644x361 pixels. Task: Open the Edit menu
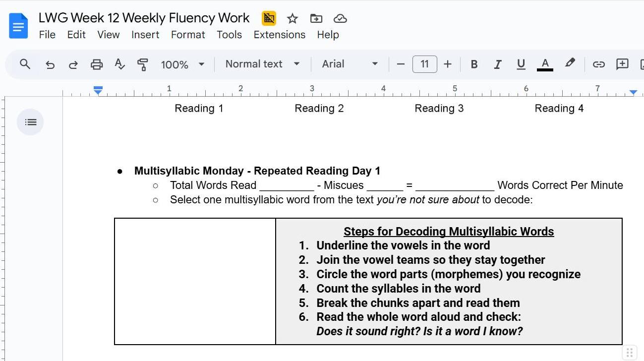[x=76, y=35]
